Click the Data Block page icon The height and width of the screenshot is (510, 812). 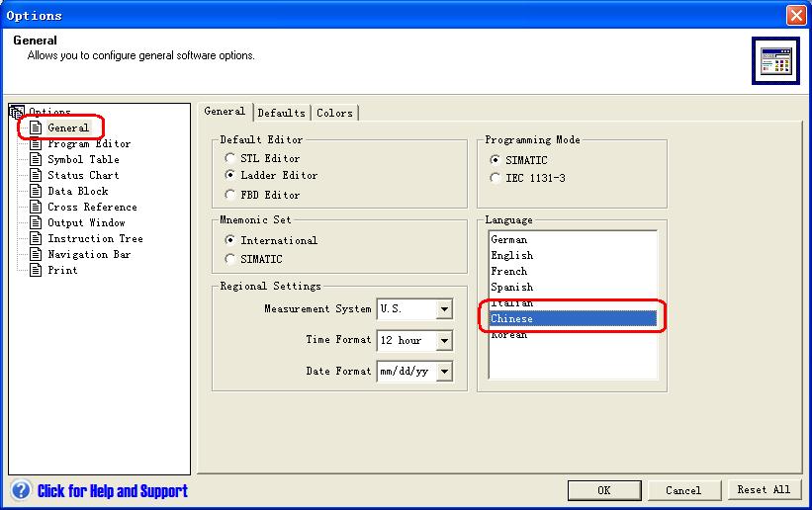(36, 192)
